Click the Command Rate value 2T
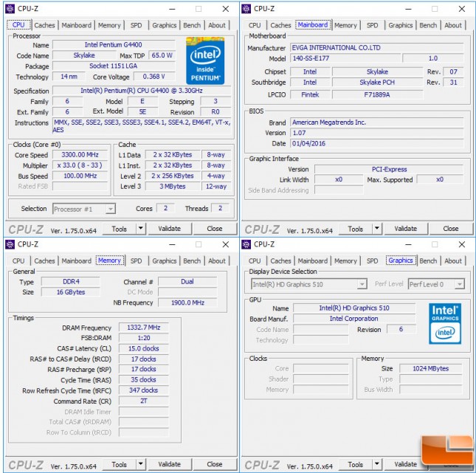 (144, 401)
